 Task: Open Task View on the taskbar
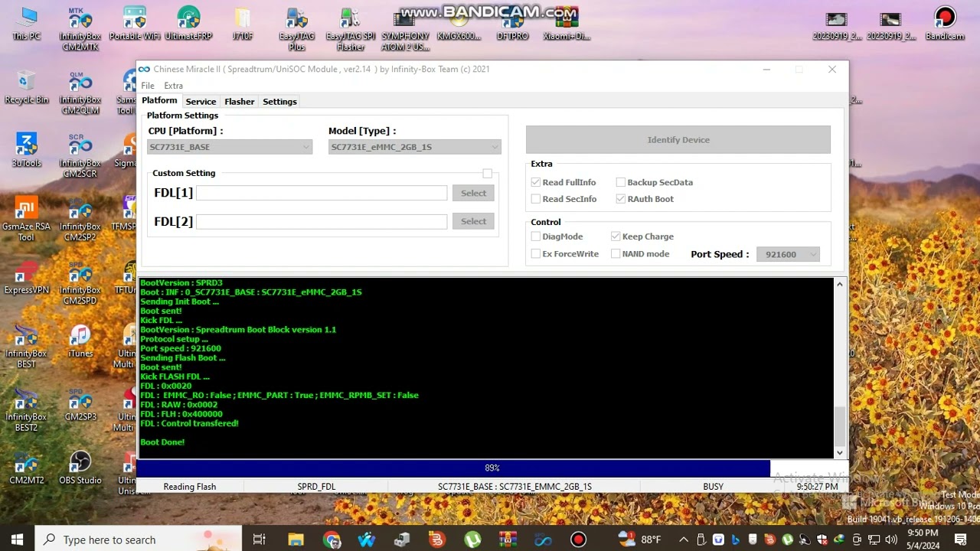259,540
